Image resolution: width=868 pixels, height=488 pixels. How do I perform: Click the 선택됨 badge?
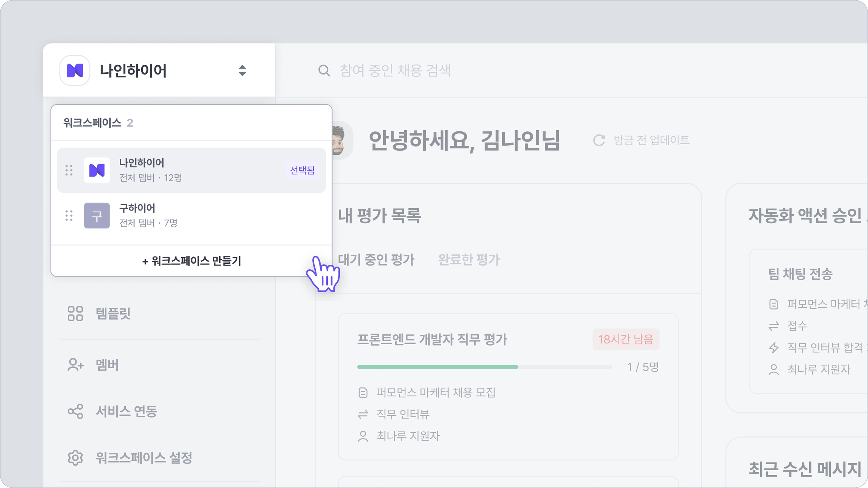pyautogui.click(x=302, y=170)
